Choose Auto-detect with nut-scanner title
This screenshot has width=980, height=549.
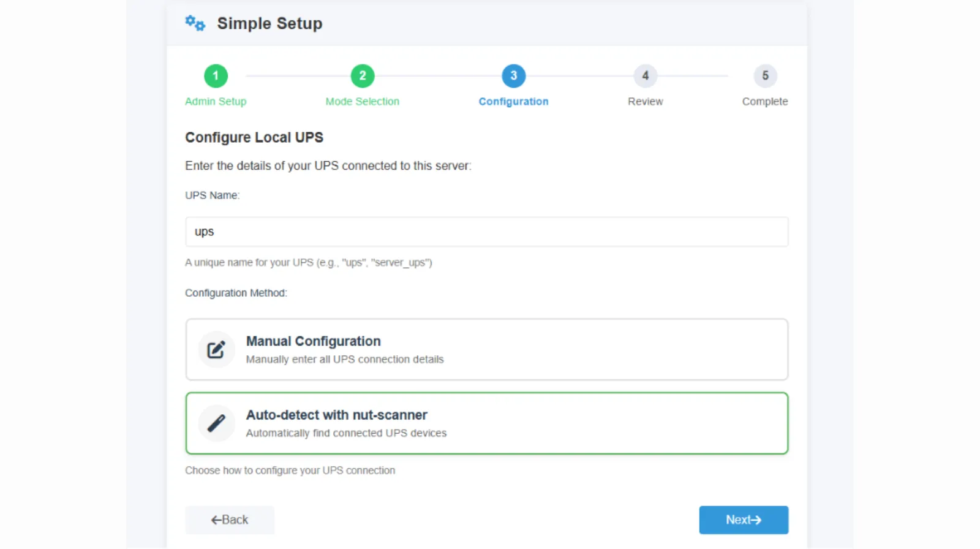(x=336, y=415)
